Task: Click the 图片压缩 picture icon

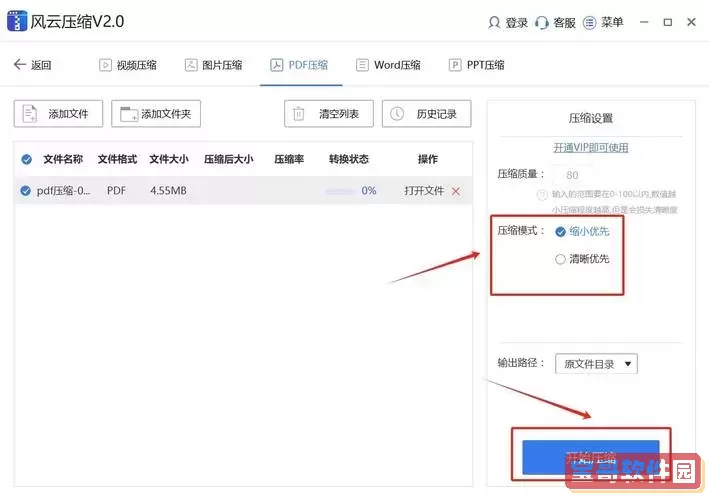Action: point(191,65)
